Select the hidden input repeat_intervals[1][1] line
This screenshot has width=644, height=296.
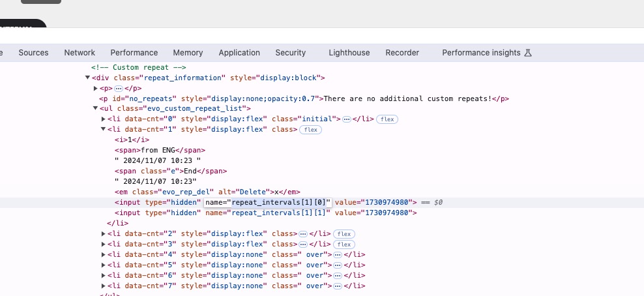[266, 213]
